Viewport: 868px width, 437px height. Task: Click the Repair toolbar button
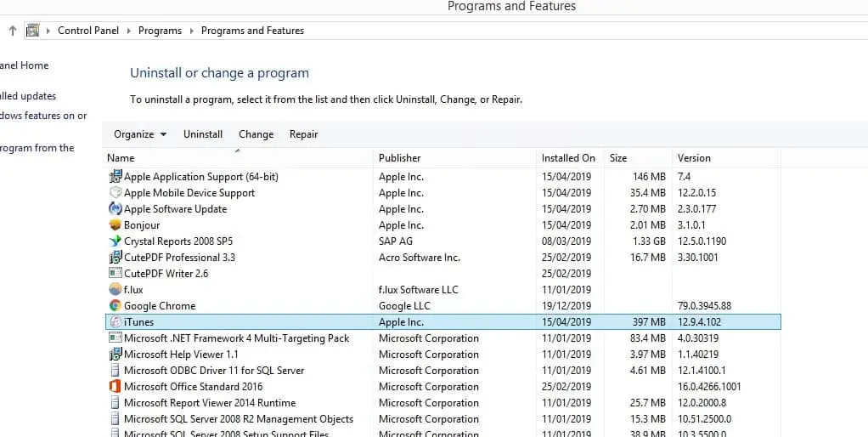coord(304,134)
